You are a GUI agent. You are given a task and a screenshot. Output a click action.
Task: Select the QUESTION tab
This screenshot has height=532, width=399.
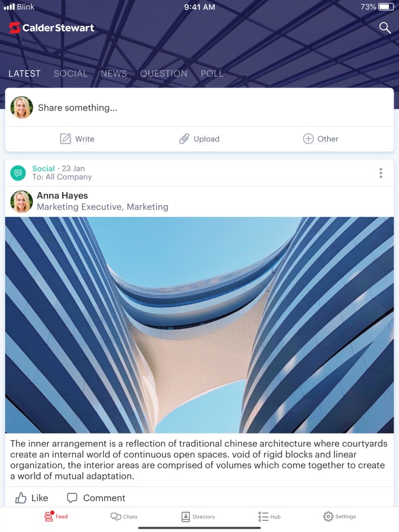click(x=164, y=73)
